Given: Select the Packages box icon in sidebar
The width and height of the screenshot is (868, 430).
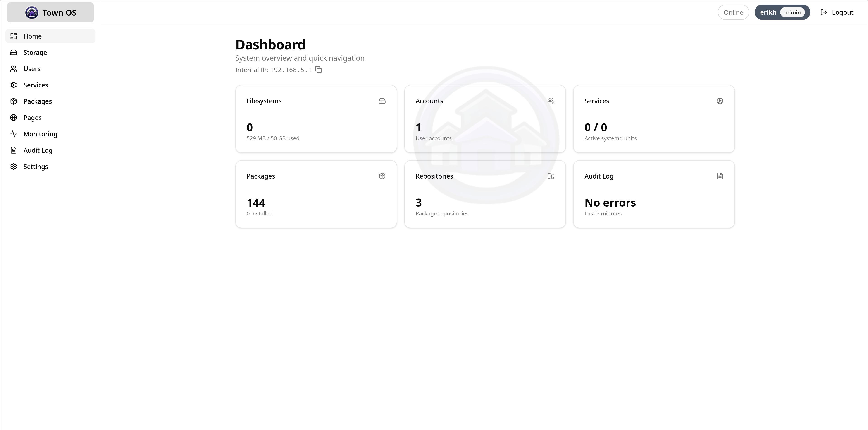Looking at the screenshot, I should (14, 101).
